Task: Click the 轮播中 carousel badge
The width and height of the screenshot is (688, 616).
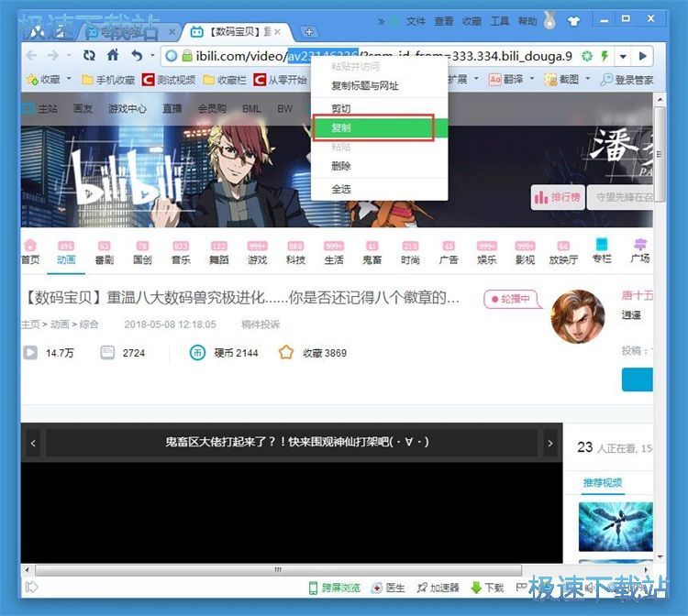Action: pos(511,299)
